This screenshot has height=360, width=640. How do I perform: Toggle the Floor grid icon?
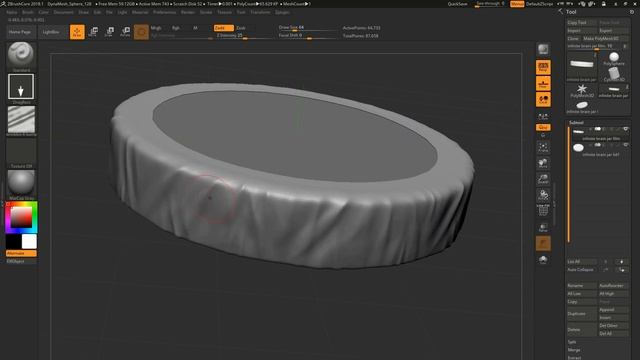[543, 84]
